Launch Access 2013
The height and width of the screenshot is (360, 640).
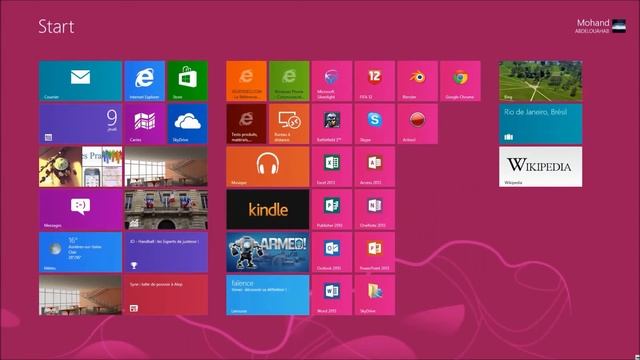click(375, 167)
